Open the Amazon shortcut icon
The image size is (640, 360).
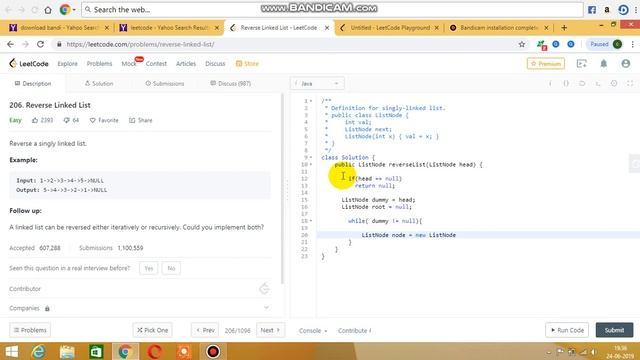coord(607,10)
